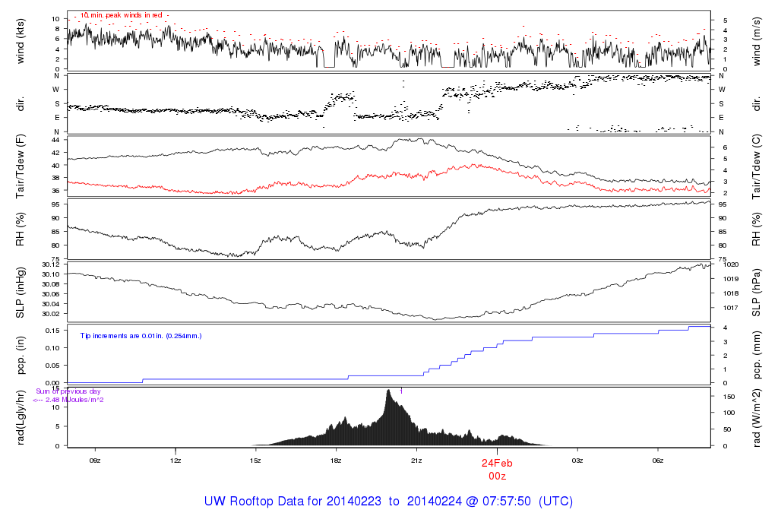Click 'Tip increments are 0.01in. (0.254mm.)' note
The image size is (778, 532).
(141, 336)
